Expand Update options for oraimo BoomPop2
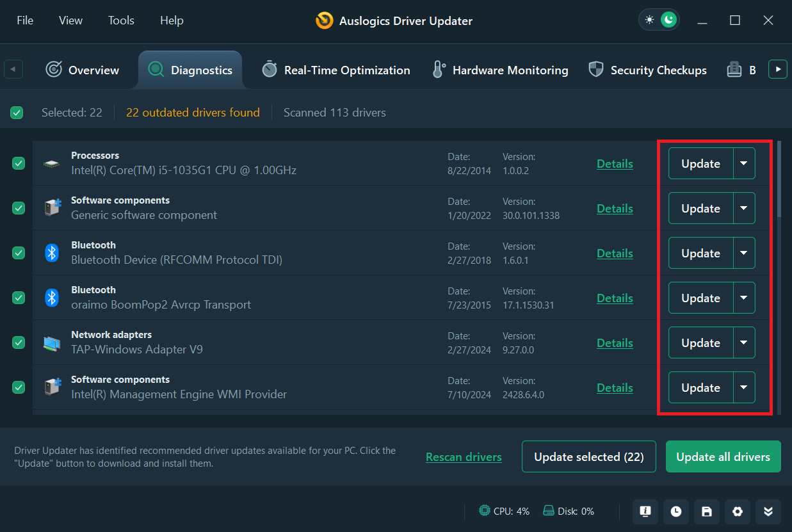The height and width of the screenshot is (532, 792). click(744, 298)
